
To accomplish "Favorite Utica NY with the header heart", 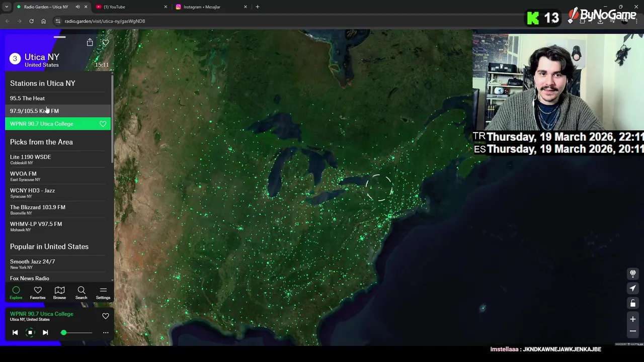I will click(x=106, y=42).
